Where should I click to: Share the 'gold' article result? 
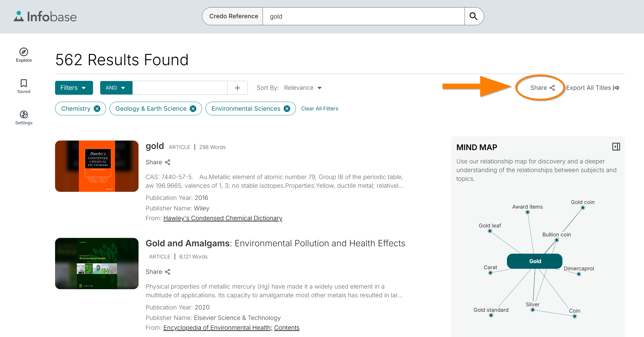click(x=158, y=162)
